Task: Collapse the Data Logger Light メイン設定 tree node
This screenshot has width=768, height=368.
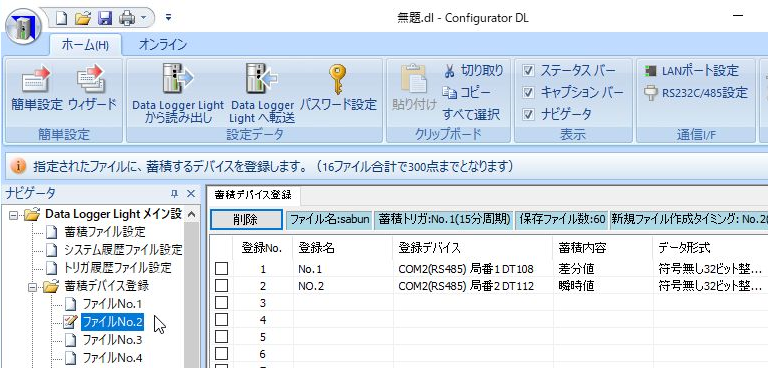Action: 13,215
